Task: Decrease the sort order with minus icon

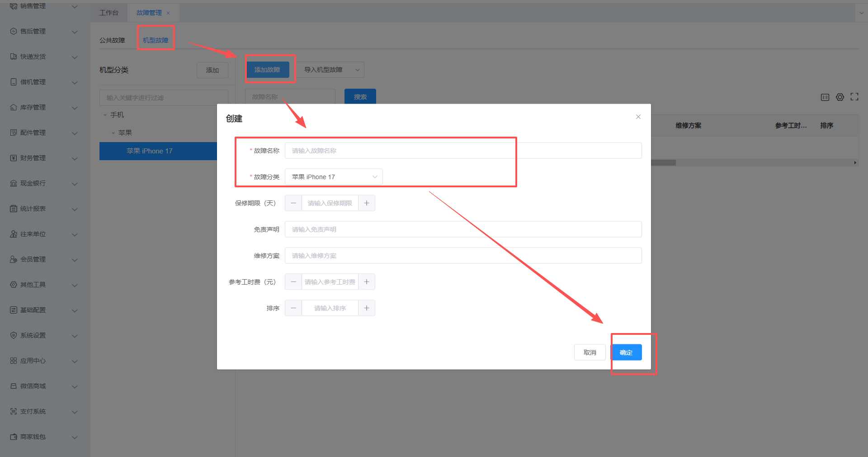Action: click(x=293, y=308)
